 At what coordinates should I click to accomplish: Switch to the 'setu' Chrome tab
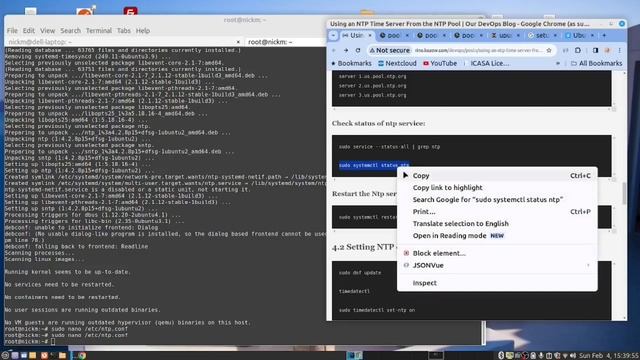542,36
